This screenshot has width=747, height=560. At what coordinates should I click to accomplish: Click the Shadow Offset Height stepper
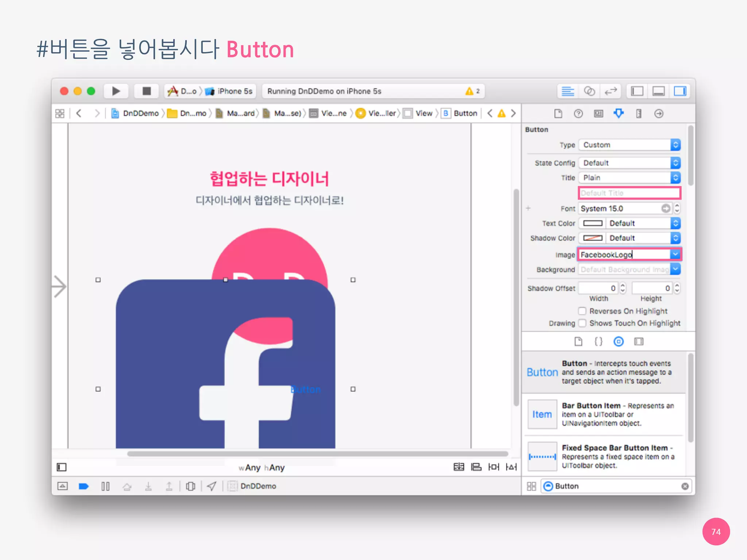click(677, 288)
